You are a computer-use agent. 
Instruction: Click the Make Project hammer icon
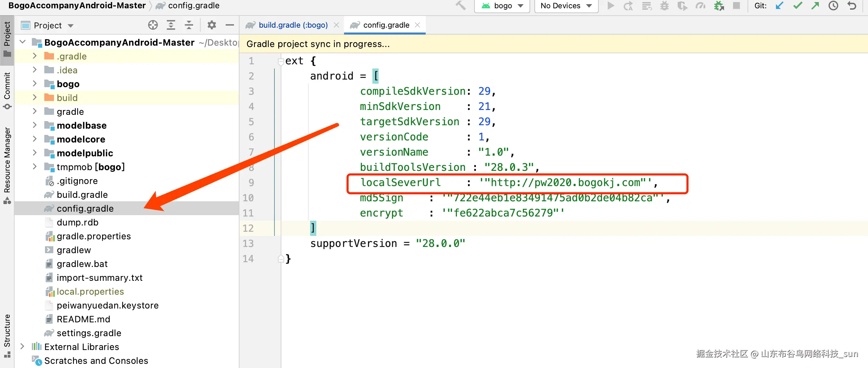461,6
